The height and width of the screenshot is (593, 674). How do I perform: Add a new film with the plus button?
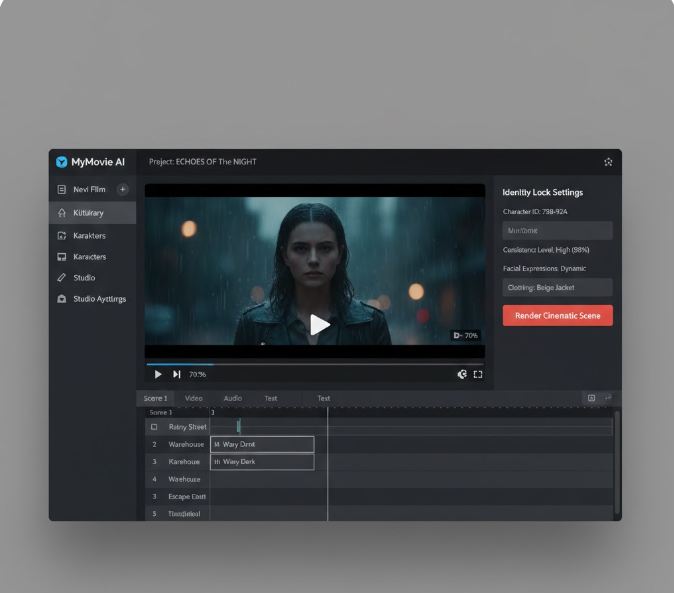(123, 189)
